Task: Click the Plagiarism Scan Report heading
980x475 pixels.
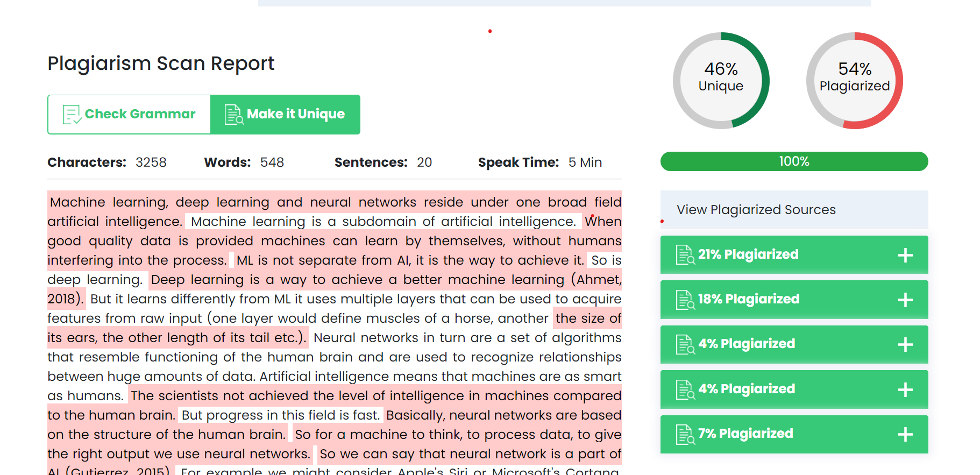Action: point(161,63)
